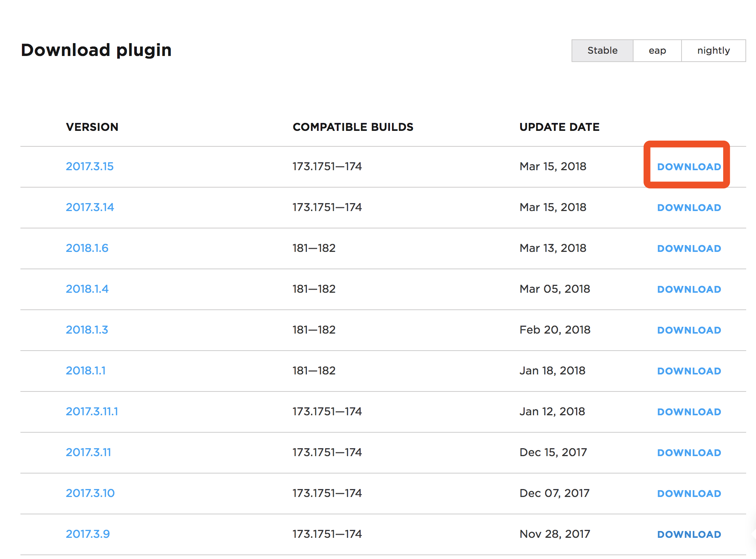Download plugin version 2018.1.4
Screen dimensions: 756x559
(x=689, y=289)
